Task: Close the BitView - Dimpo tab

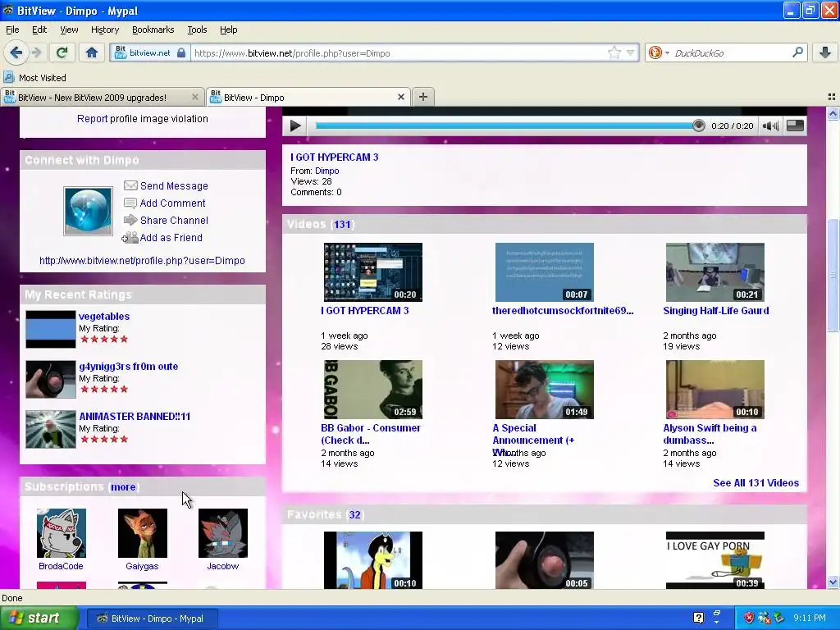Action: click(400, 97)
